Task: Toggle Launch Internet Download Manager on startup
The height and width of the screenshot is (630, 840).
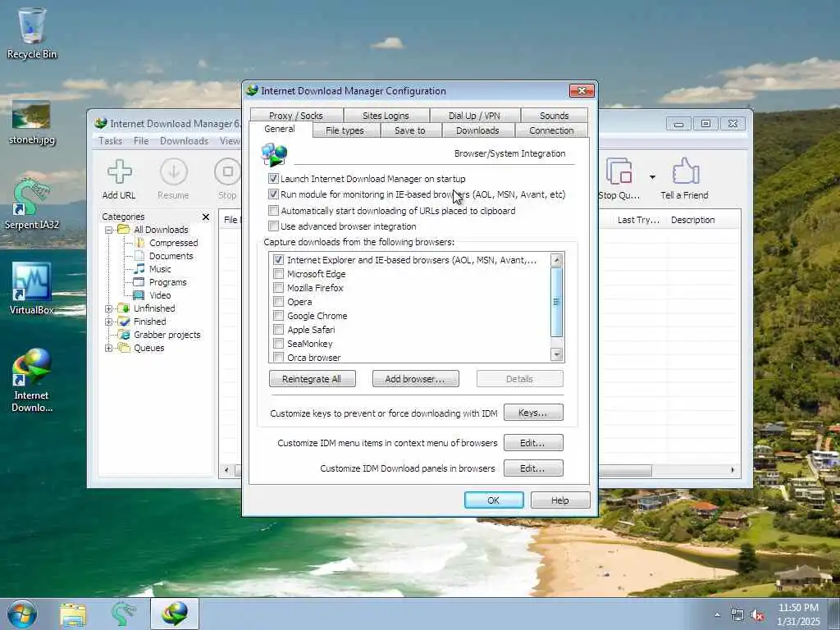Action: (273, 178)
